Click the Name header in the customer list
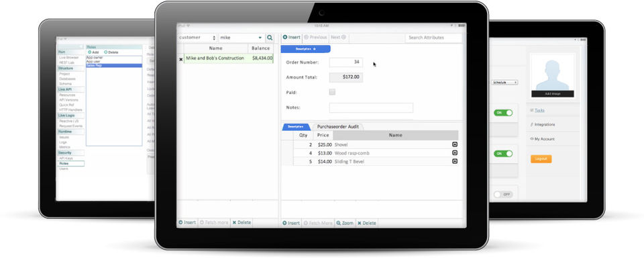 [x=215, y=48]
